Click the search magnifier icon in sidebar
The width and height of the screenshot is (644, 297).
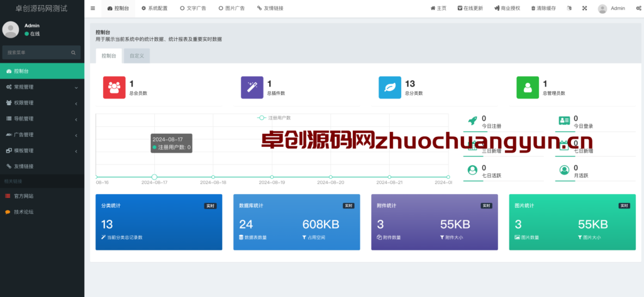[74, 53]
